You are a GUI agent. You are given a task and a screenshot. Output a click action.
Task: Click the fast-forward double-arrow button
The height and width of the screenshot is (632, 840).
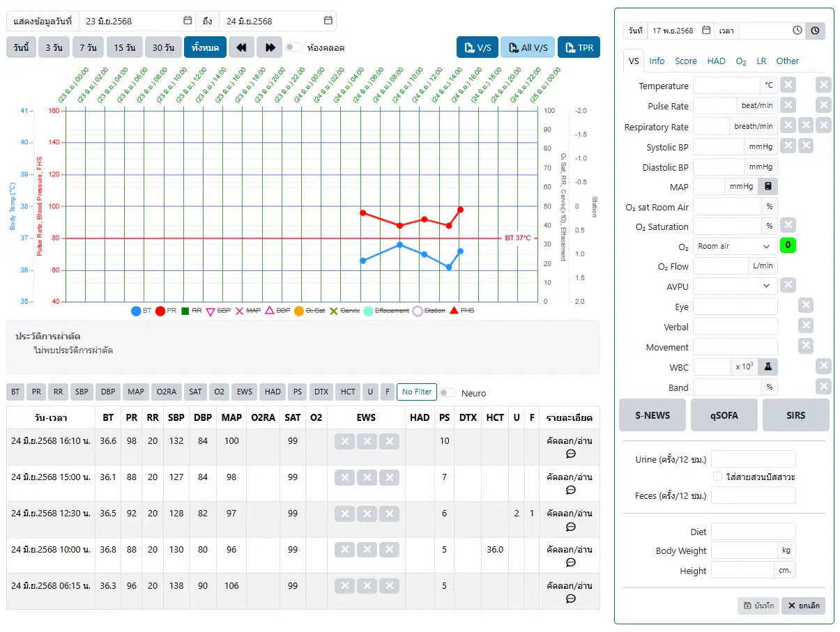(269, 47)
